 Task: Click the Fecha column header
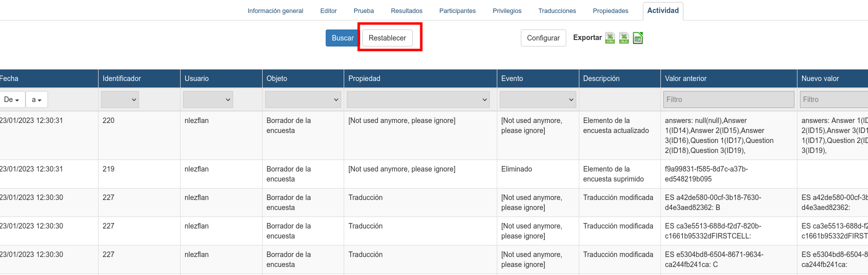(49, 78)
